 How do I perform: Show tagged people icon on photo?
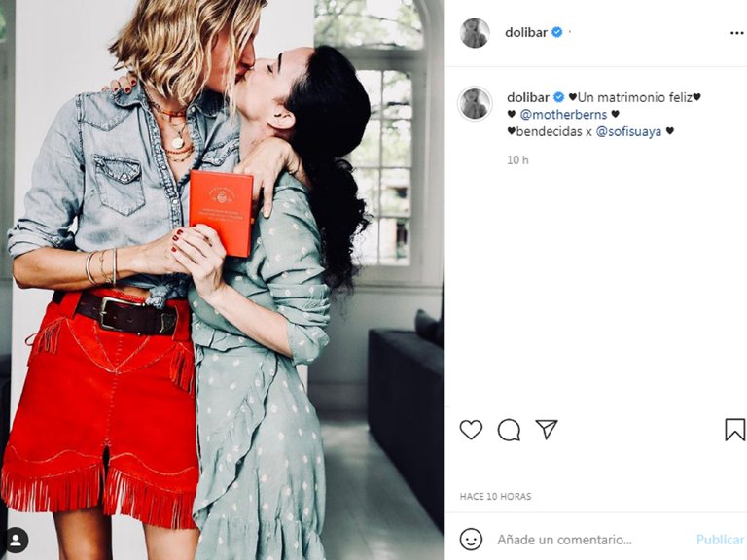tap(17, 540)
